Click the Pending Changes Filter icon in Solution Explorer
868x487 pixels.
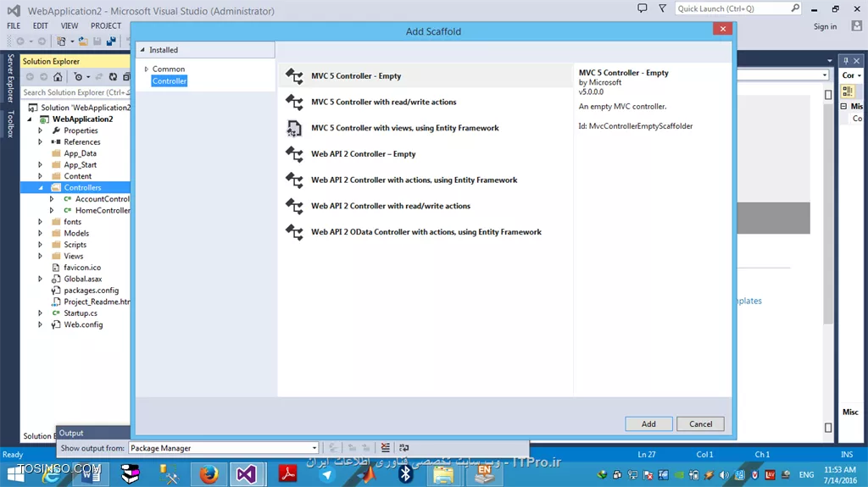coord(79,77)
